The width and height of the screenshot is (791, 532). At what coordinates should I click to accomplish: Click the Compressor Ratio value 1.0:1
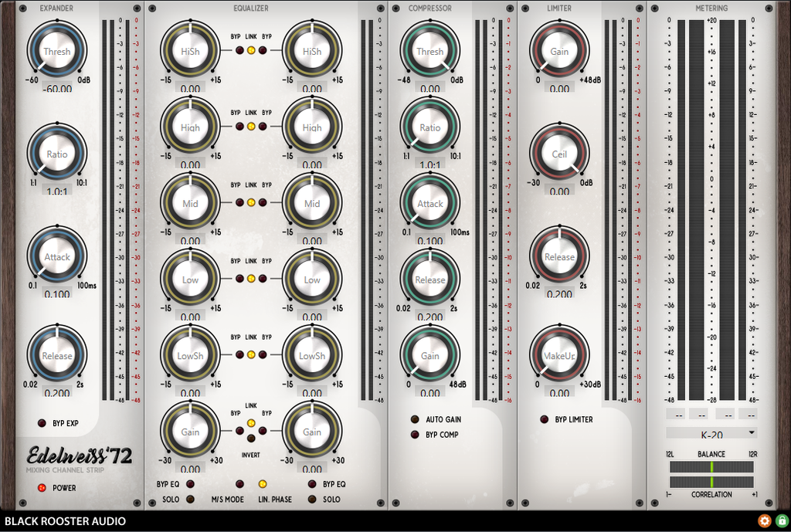[429, 165]
